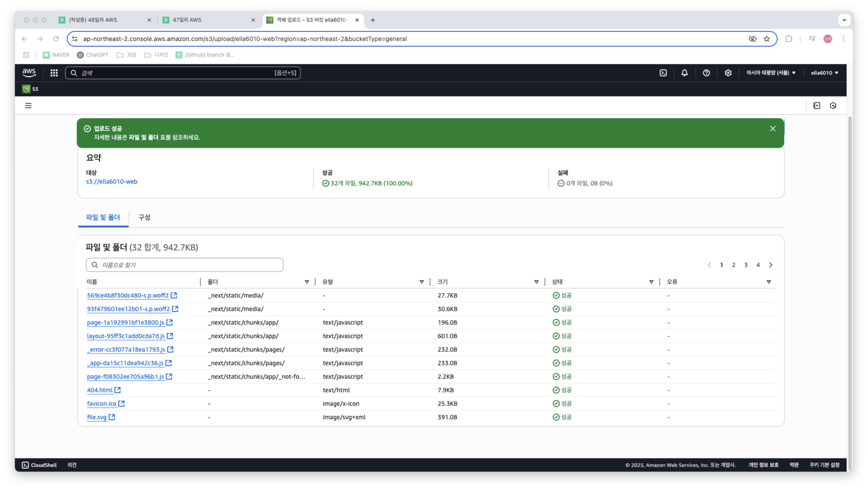The width and height of the screenshot is (868, 490).
Task: Open external link icon for 404.html
Action: 118,390
